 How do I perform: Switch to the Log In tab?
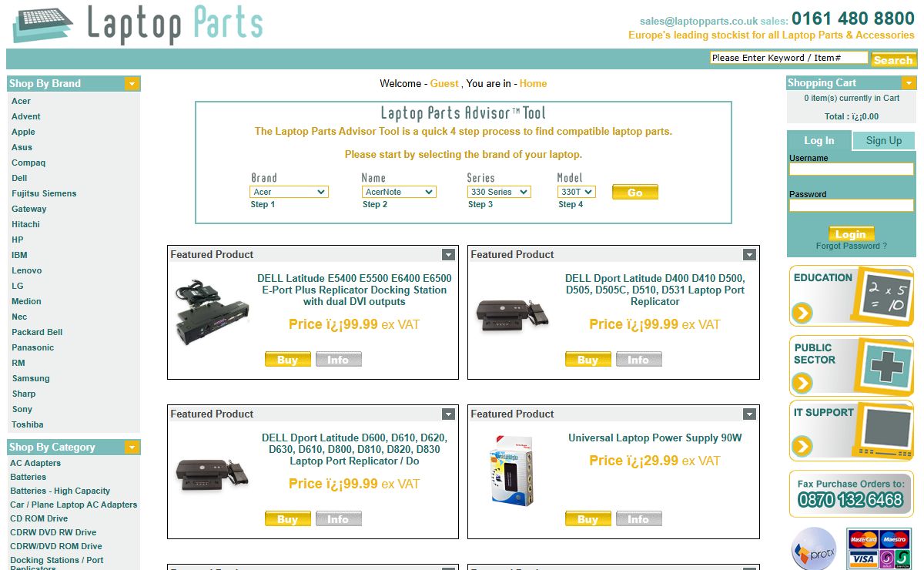819,140
